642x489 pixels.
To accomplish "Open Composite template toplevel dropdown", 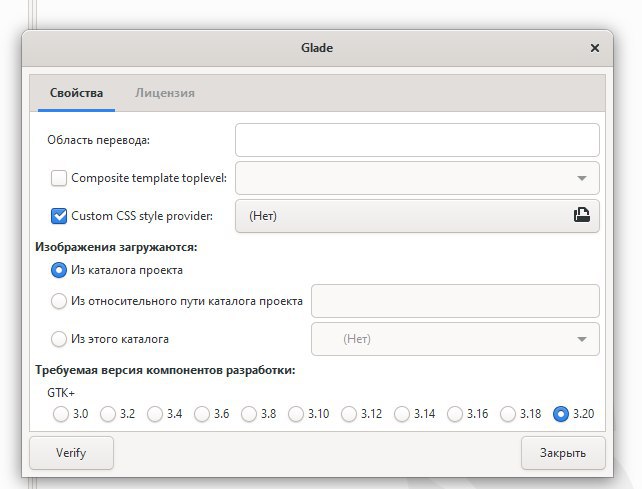I will [x=417, y=178].
